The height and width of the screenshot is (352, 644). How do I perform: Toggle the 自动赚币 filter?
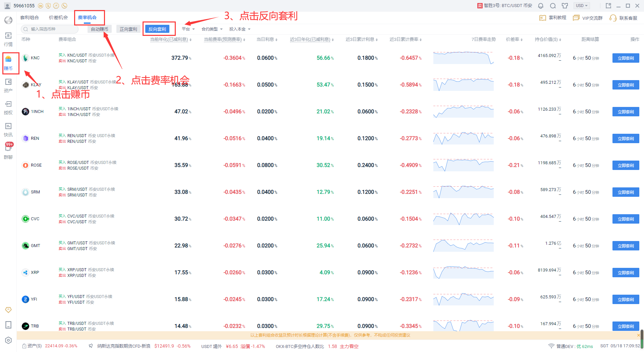100,29
